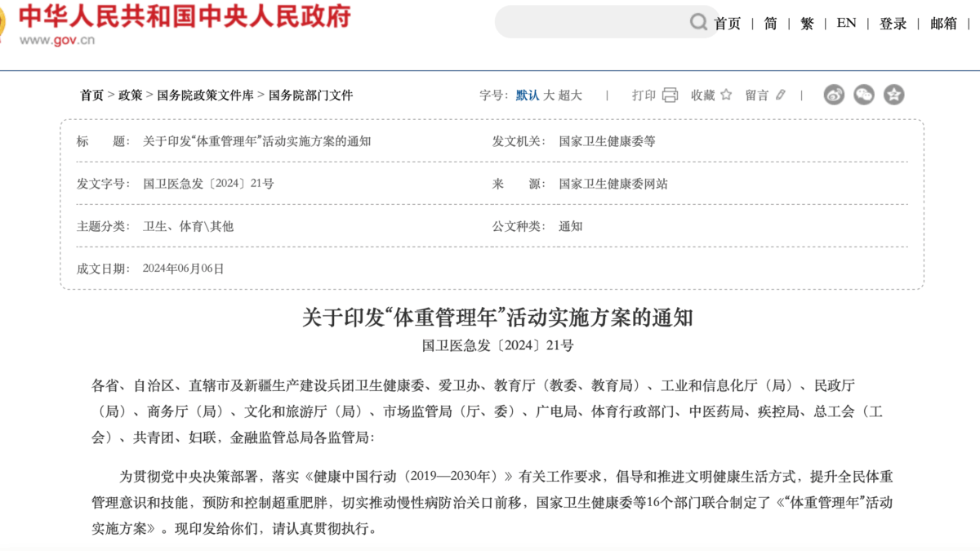Share via the Weibo icon
The image size is (980, 551).
pos(834,95)
